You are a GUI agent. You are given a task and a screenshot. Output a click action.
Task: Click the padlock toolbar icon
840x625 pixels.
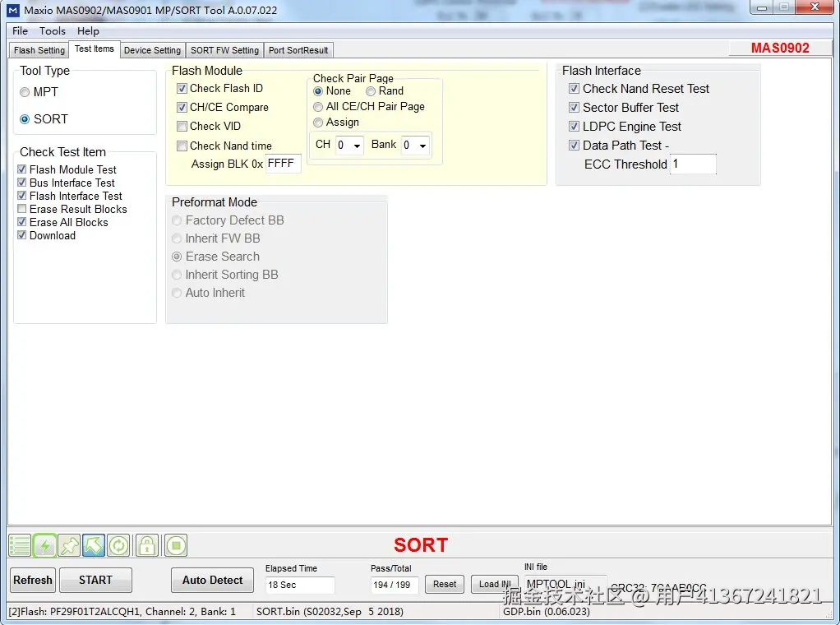pyautogui.click(x=147, y=546)
